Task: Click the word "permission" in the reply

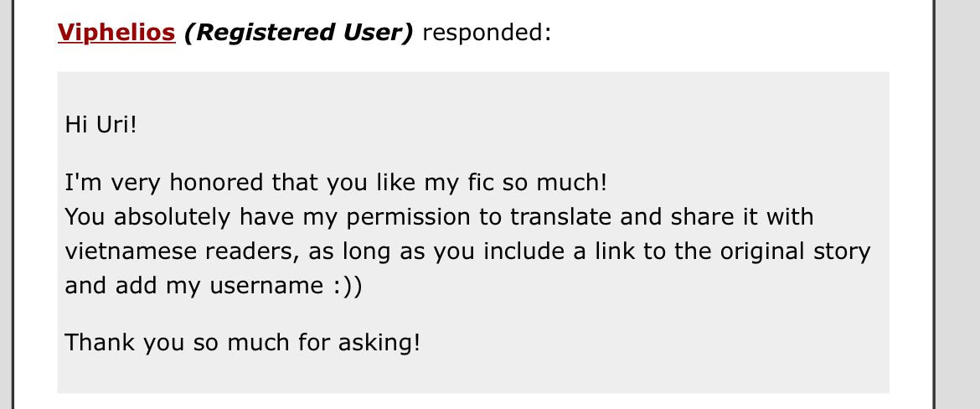Action: tap(410, 217)
